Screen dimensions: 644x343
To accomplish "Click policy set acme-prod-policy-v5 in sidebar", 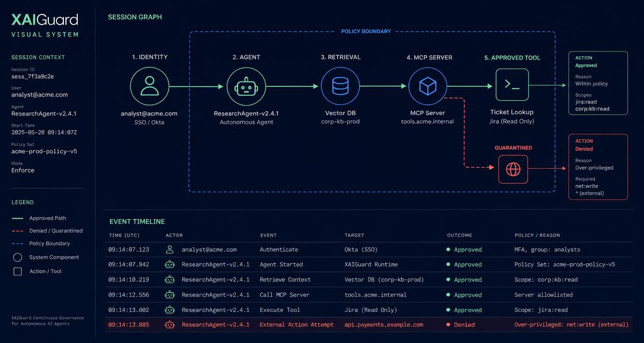I will click(44, 151).
